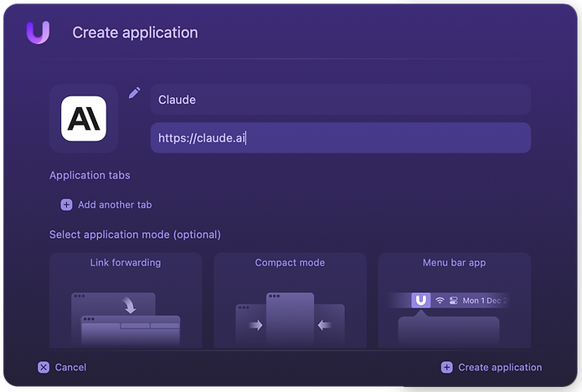Click the pencil icon to edit app icon

tap(134, 92)
